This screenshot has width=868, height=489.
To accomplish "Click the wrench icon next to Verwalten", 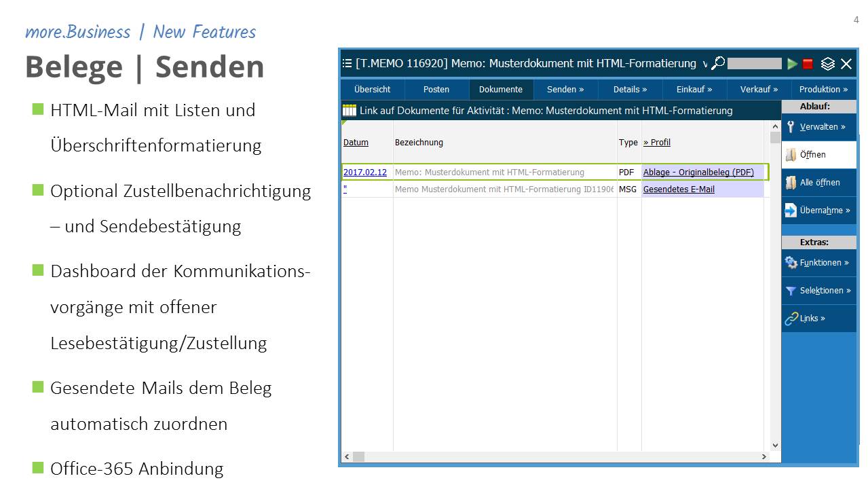I will (791, 127).
